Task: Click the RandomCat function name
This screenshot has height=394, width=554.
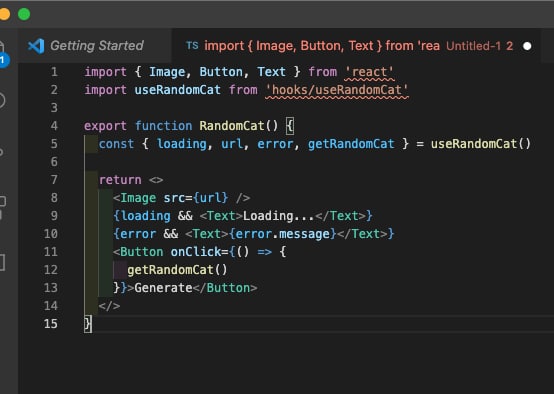Action: point(232,126)
